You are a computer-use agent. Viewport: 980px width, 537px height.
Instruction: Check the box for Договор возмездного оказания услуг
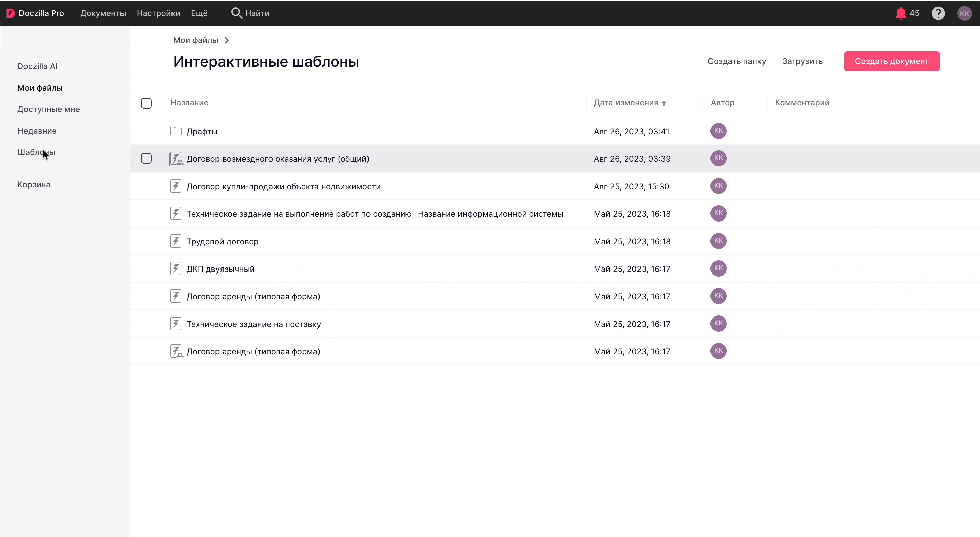coord(146,159)
